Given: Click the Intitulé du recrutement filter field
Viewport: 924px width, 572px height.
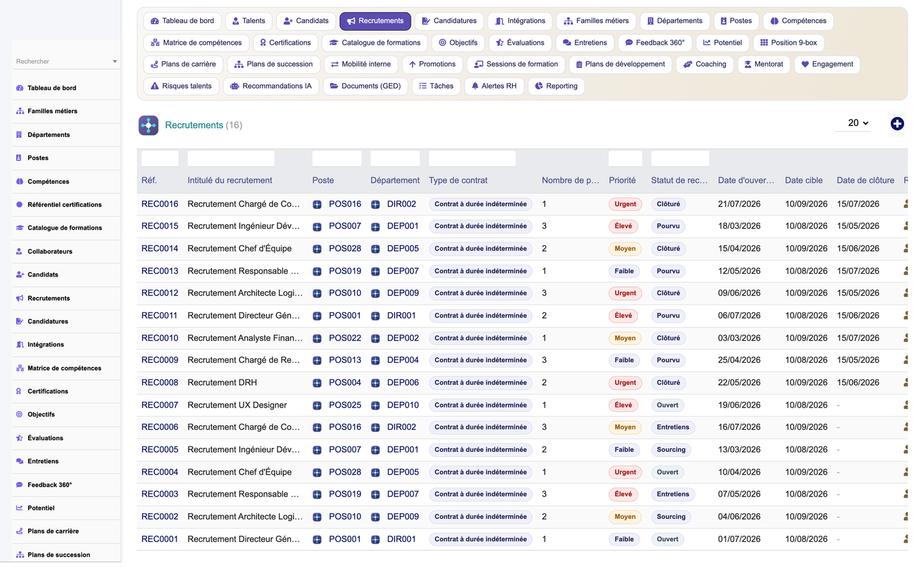Looking at the screenshot, I should click(x=231, y=159).
